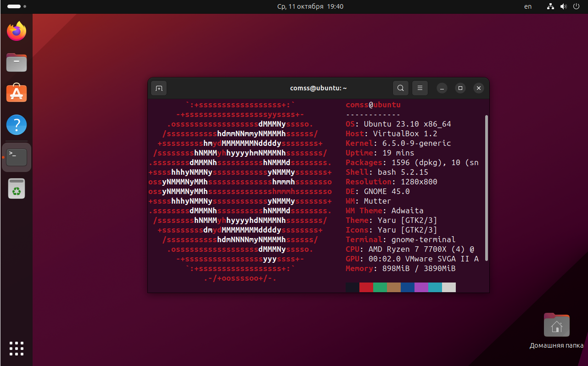
Task: Click the 'Terminal: gnome-terminal' line
Action: [401, 239]
